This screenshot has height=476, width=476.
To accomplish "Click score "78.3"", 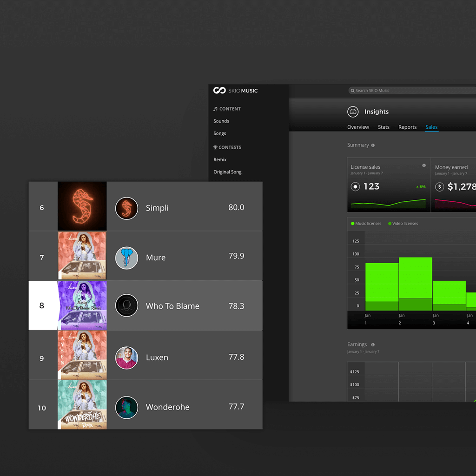I will (x=236, y=306).
